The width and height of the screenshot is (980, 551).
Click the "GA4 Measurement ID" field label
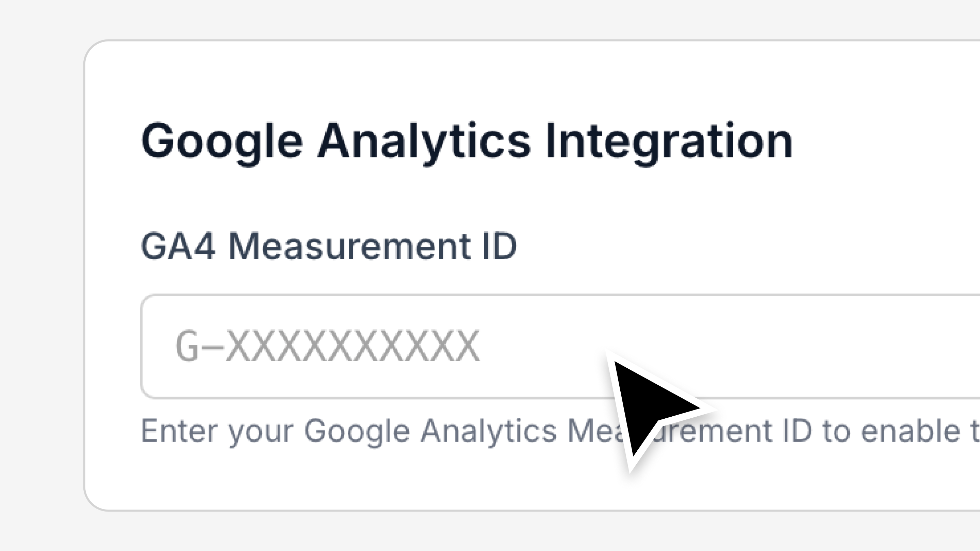pyautogui.click(x=329, y=246)
